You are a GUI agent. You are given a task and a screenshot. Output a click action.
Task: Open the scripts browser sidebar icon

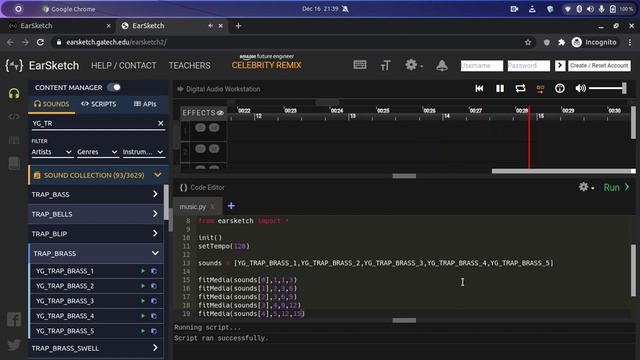tap(14, 117)
